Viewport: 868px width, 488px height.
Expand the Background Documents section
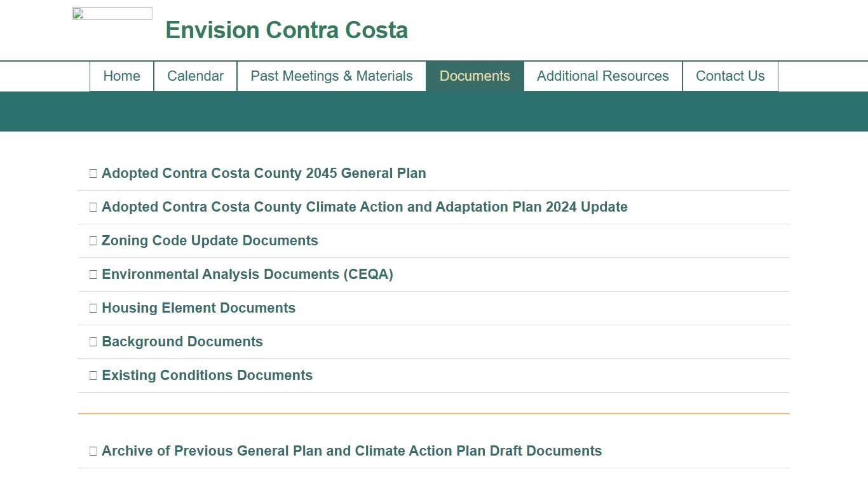(182, 341)
